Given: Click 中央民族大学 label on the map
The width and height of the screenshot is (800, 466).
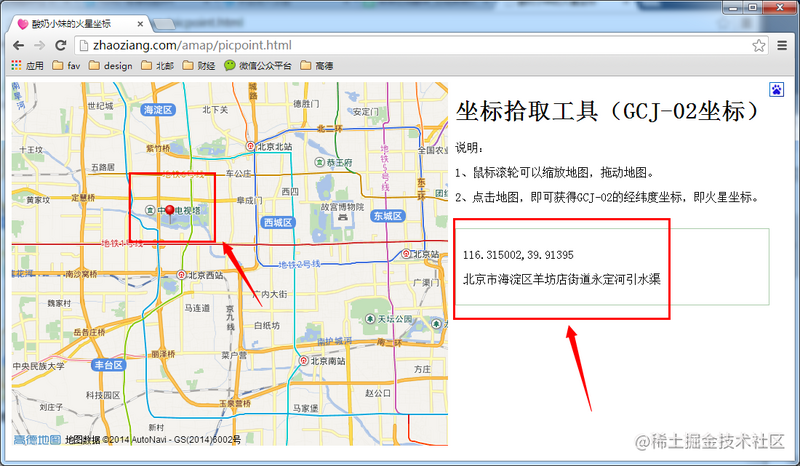Looking at the screenshot, I should pyautogui.click(x=39, y=366).
